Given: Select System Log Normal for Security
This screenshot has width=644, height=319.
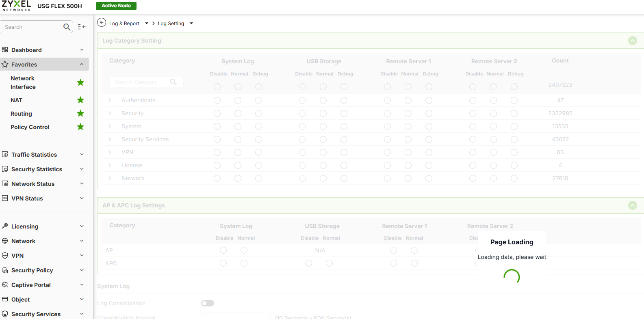Looking at the screenshot, I should click(x=238, y=113).
